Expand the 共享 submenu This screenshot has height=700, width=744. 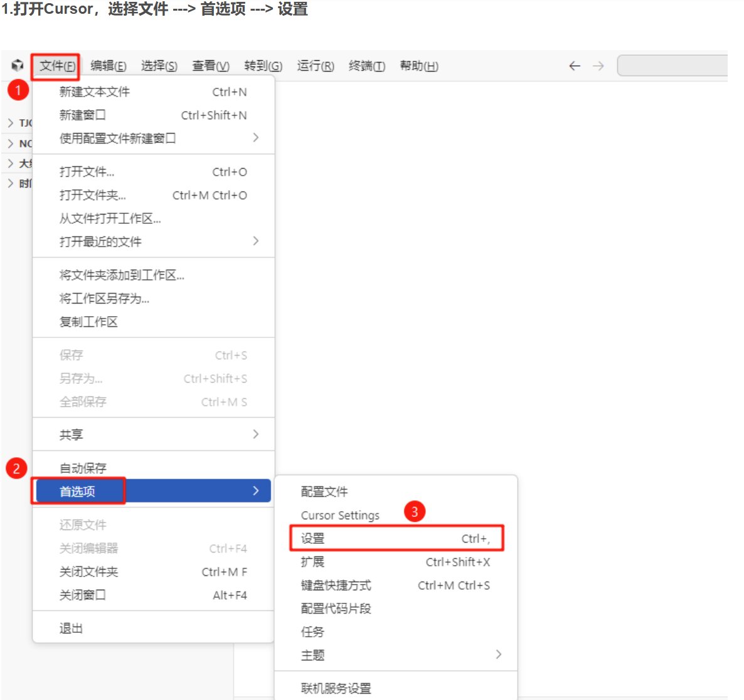[153, 434]
